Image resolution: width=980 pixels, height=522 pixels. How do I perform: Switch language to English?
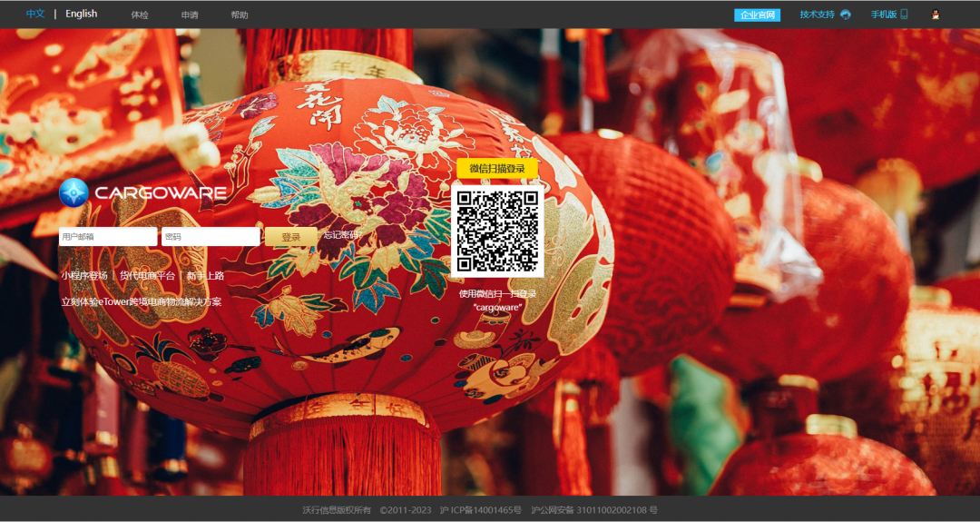[x=81, y=15]
